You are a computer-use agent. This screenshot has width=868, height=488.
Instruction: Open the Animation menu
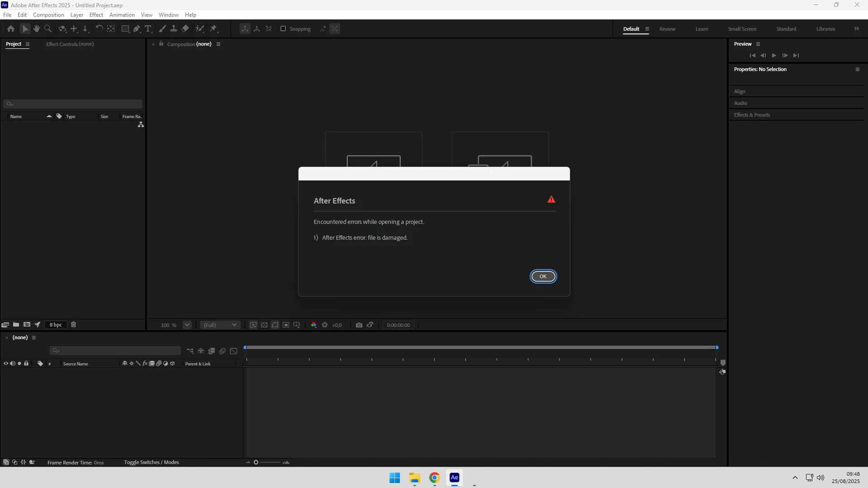click(x=122, y=15)
